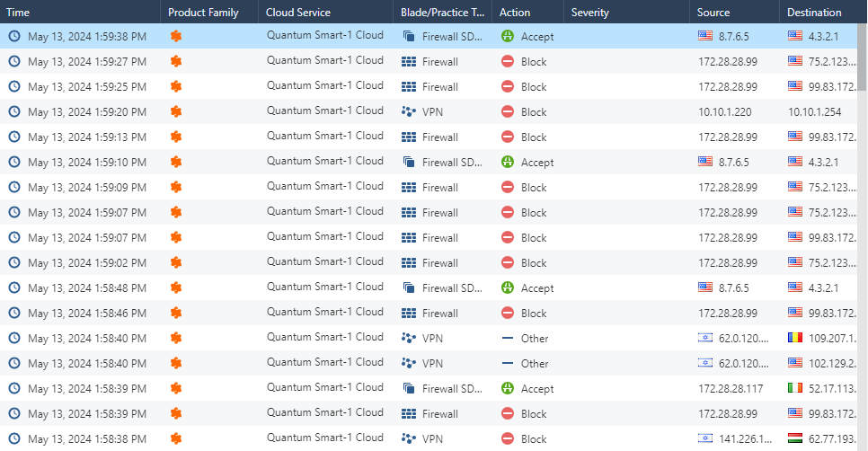
Task: Click the vertical scrollbar thumb of the log list
Action: pos(863,58)
